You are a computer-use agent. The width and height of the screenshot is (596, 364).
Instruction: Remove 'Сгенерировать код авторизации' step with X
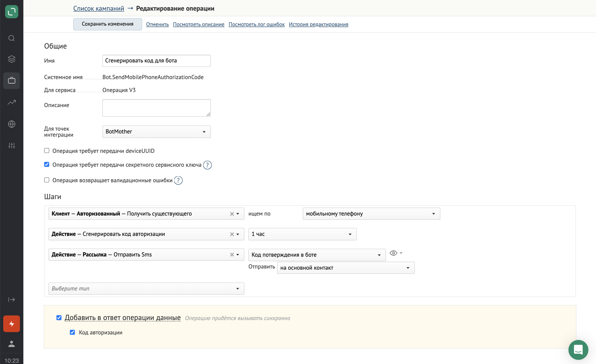[x=232, y=234]
